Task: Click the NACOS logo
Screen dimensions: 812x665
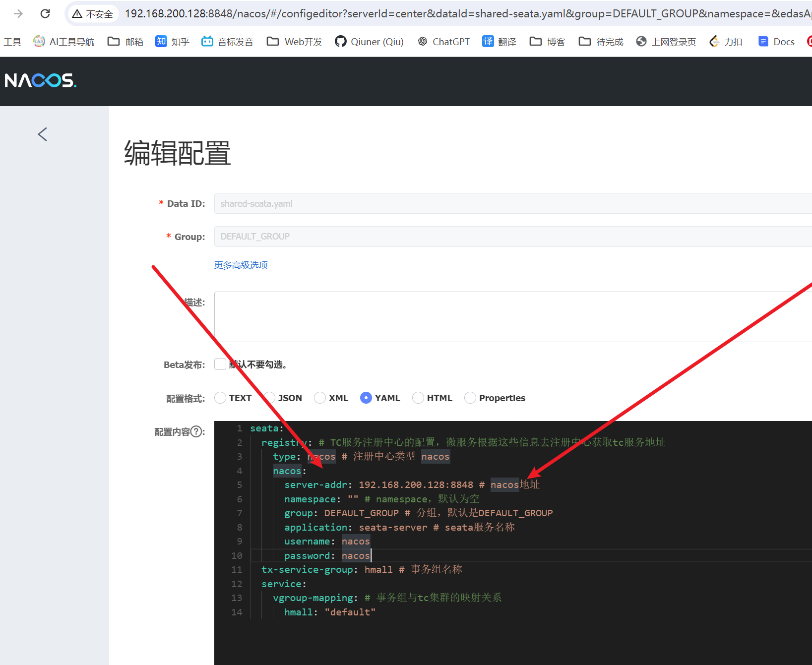Action: [x=41, y=80]
